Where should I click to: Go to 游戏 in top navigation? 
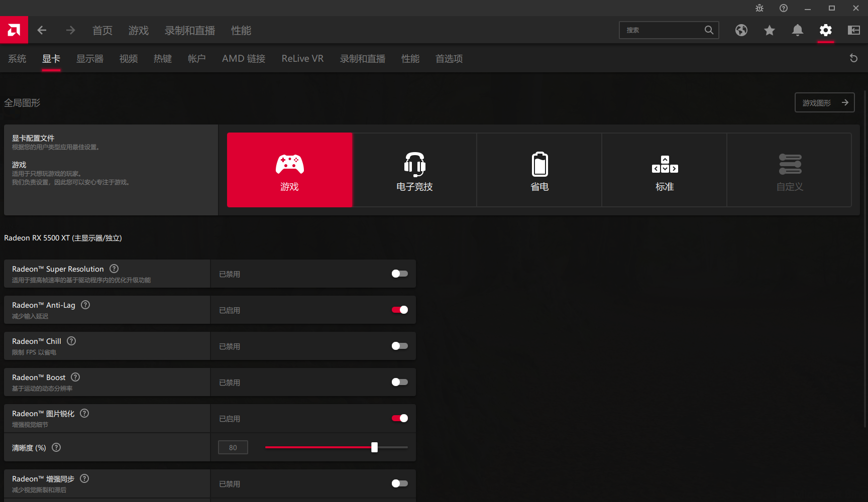pyautogui.click(x=139, y=31)
